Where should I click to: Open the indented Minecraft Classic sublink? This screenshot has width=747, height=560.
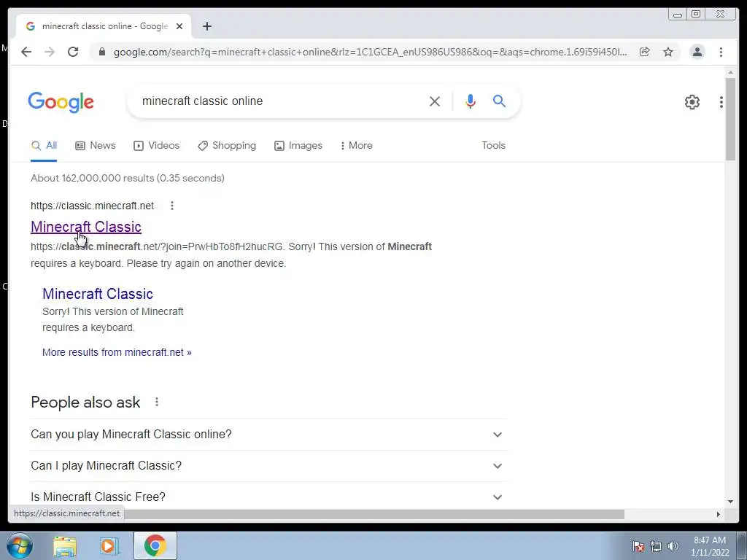(x=98, y=294)
